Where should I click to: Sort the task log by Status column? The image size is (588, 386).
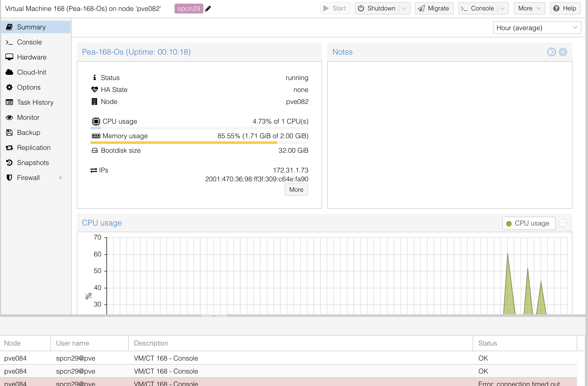pos(525,343)
